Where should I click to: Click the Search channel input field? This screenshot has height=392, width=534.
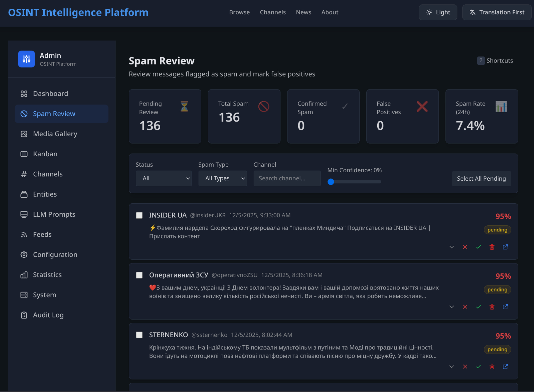[x=287, y=178]
